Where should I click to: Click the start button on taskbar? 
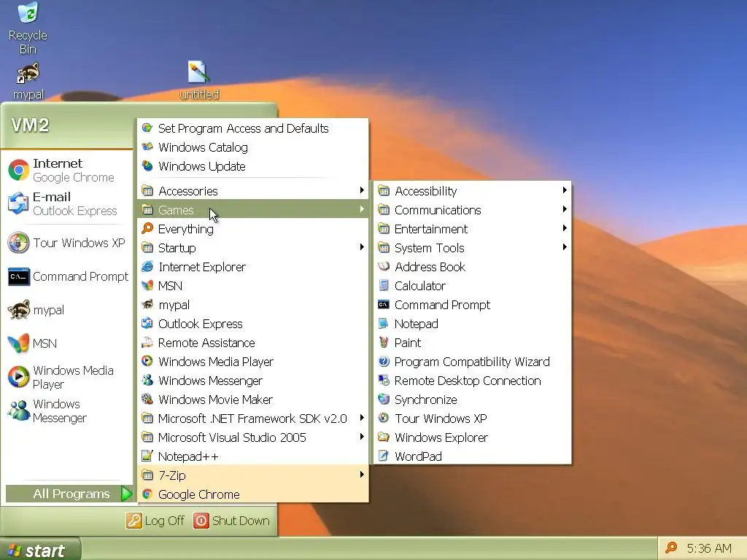(x=40, y=550)
